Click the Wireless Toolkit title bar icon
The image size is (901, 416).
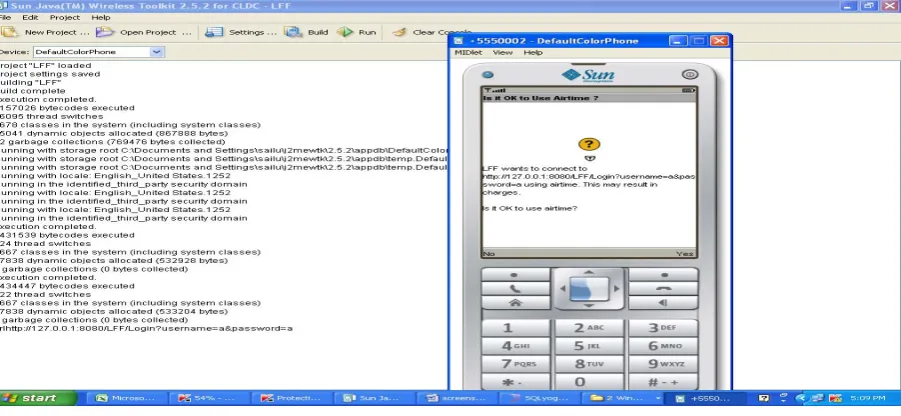pyautogui.click(x=3, y=6)
